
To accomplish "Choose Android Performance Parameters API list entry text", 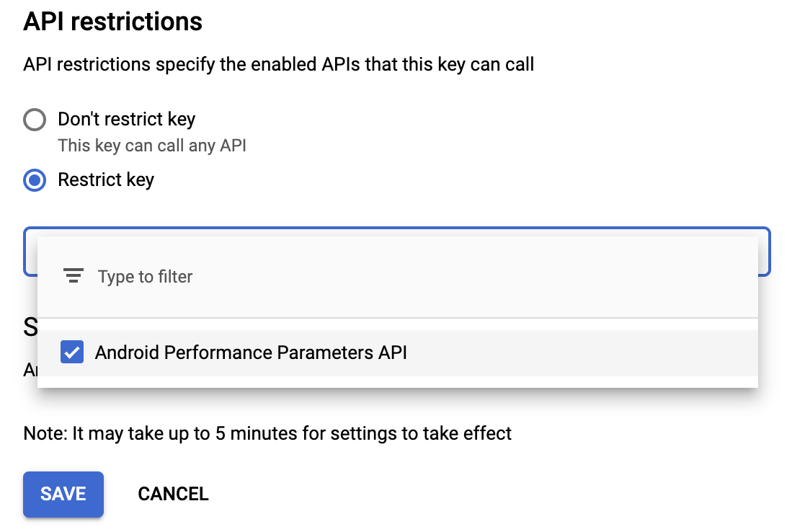I will [251, 353].
